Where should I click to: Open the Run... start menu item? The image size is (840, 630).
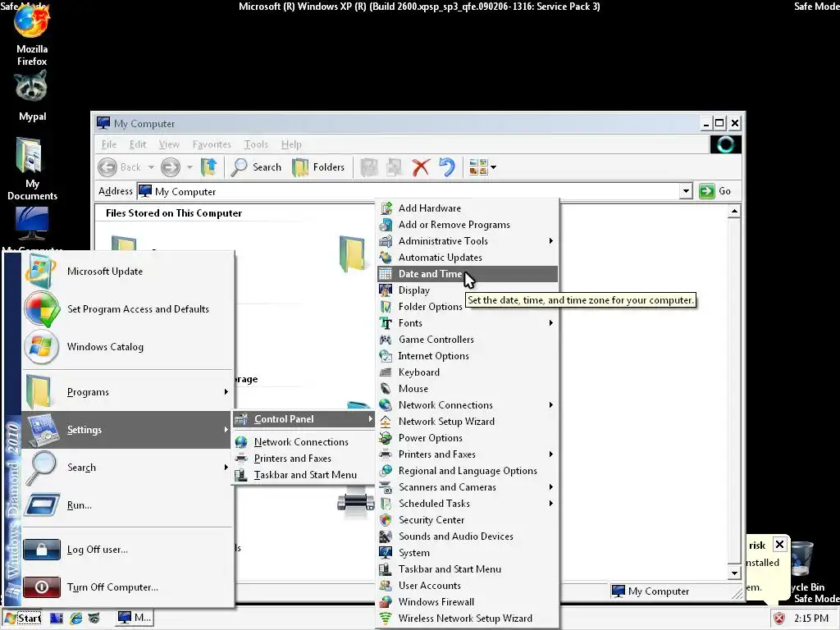click(x=127, y=505)
